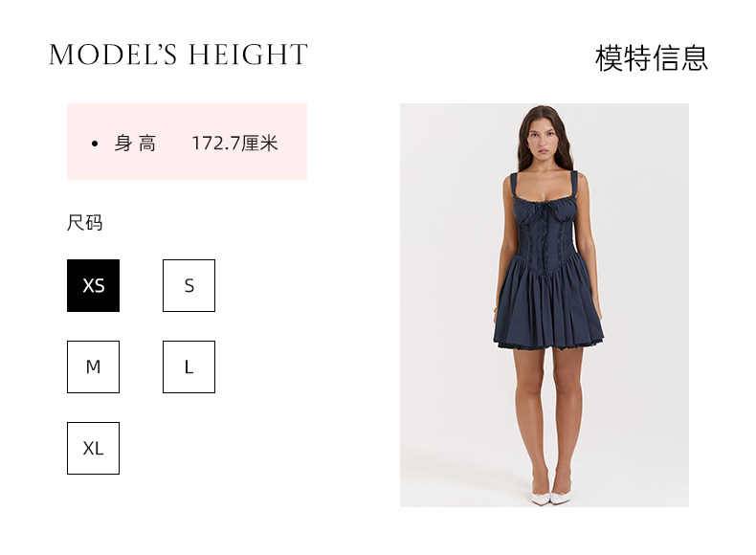Pick the M size option
The height and width of the screenshot is (555, 756).
pyautogui.click(x=93, y=366)
